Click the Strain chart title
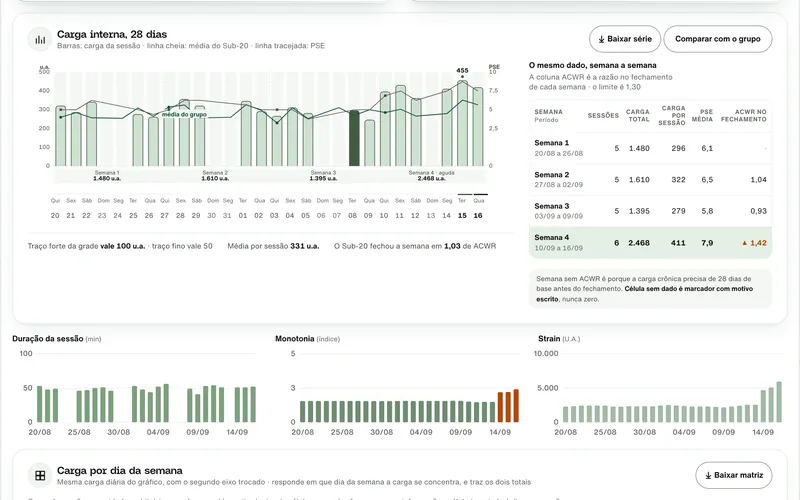Viewport: 800px width, 500px height. click(559, 339)
